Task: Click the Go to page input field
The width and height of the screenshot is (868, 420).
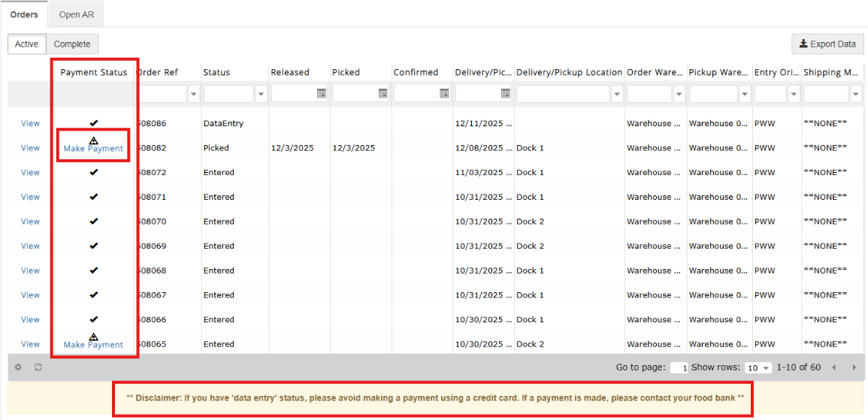Action: tap(679, 368)
